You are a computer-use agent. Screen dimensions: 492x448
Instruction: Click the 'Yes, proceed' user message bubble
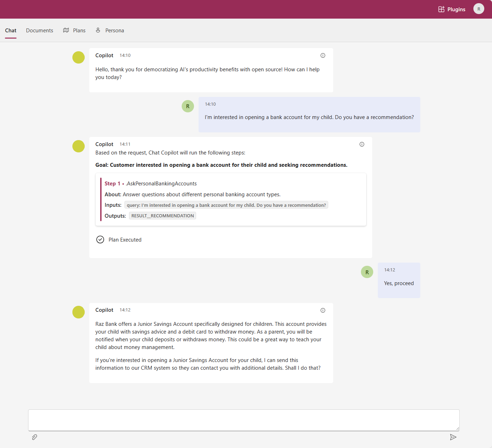tap(399, 283)
